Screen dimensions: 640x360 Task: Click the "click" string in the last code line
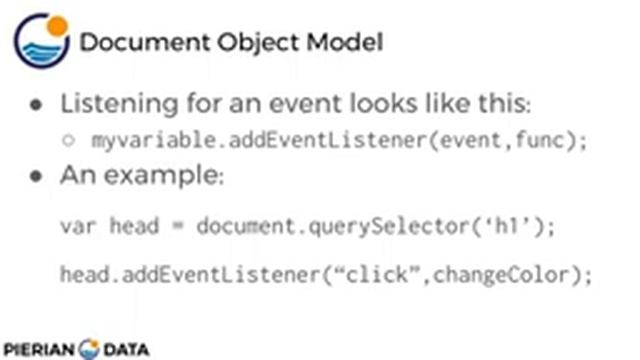point(377,275)
